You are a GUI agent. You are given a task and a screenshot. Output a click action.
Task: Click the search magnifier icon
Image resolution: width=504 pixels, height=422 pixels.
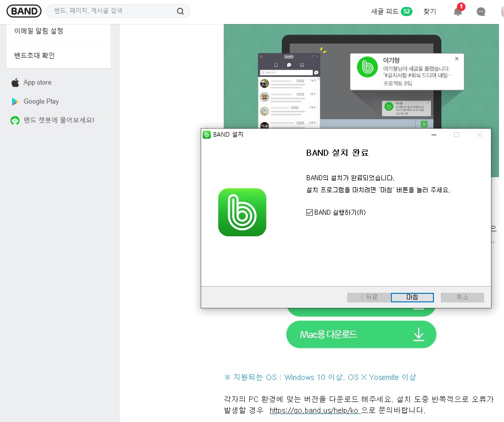coord(180,11)
